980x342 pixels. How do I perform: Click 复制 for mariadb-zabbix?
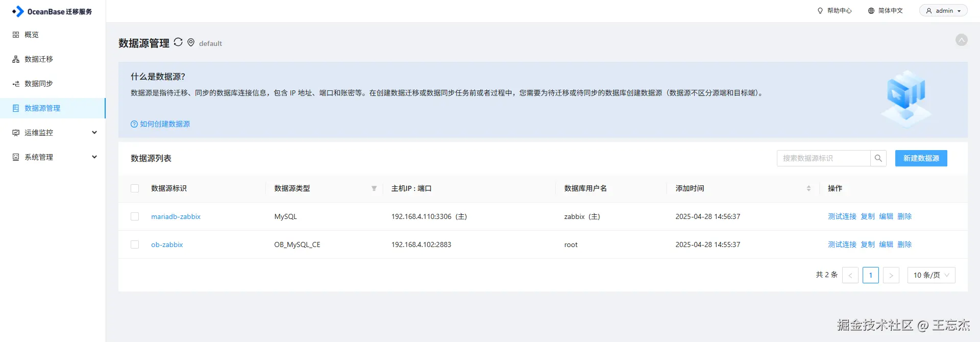[x=868, y=216]
